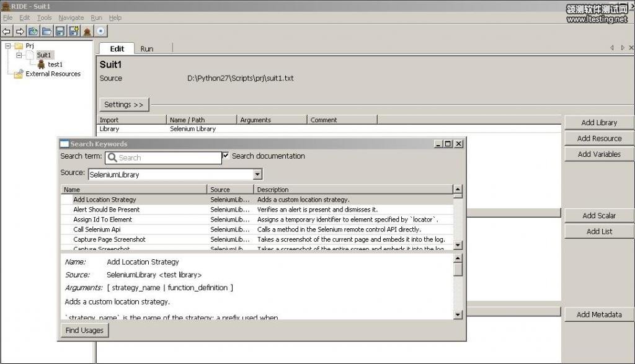This screenshot has width=635, height=364.
Task: Click the robot Search Keywords toolbar icon
Action: click(87, 31)
